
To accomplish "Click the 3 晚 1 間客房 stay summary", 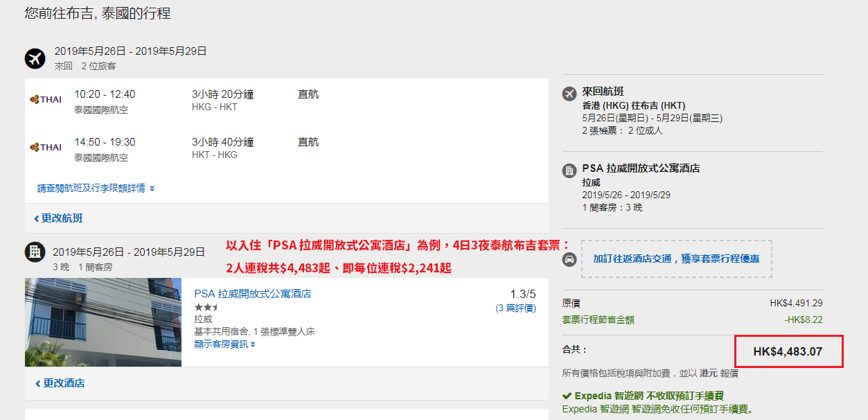I will tap(82, 267).
